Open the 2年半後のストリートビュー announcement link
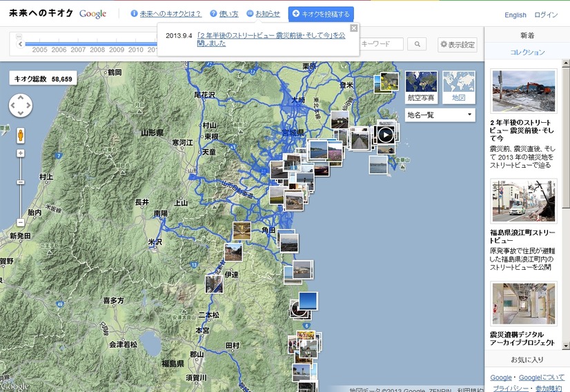Viewport: 570px width, 392px height. coord(271,39)
